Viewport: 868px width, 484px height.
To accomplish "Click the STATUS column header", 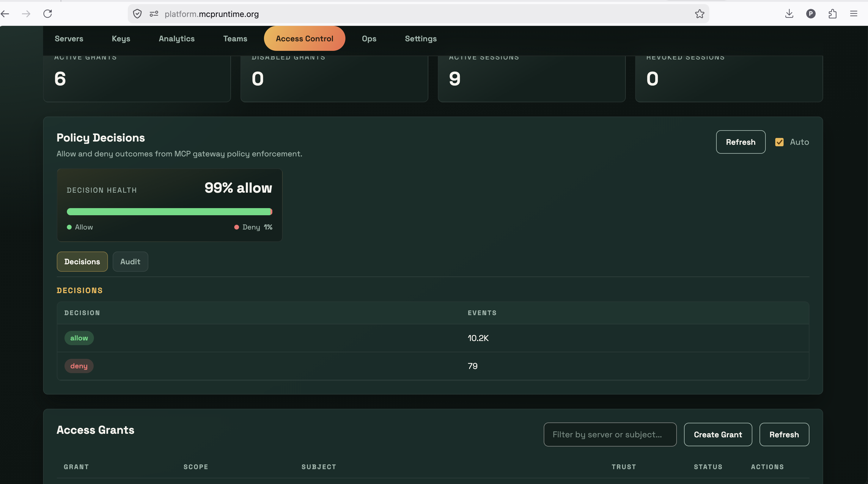I will 708,467.
